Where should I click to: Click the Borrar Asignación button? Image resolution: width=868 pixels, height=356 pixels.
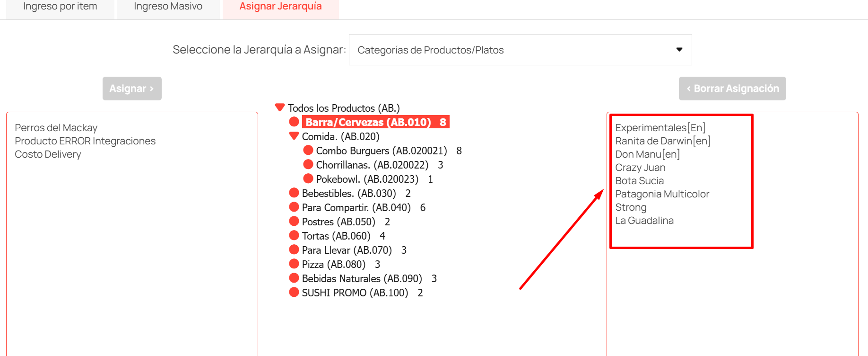pos(732,89)
